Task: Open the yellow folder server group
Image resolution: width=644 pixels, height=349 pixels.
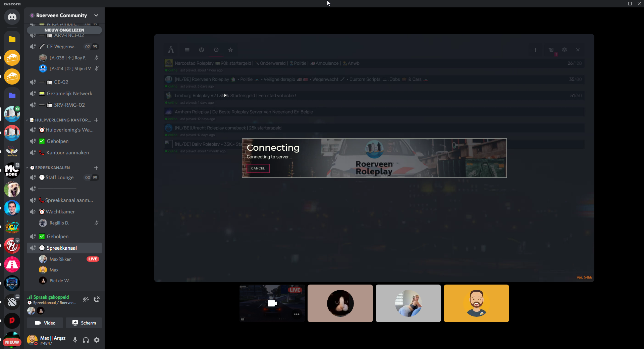Action: [12, 39]
